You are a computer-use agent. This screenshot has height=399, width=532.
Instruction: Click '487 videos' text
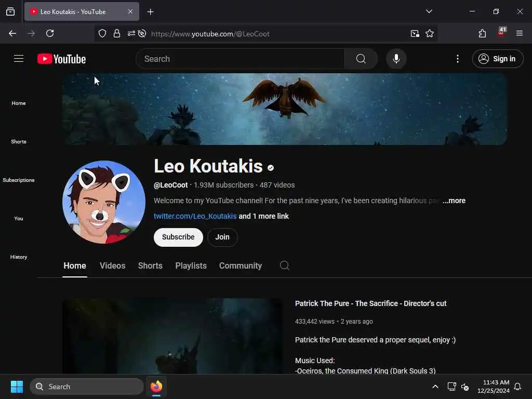(x=277, y=185)
